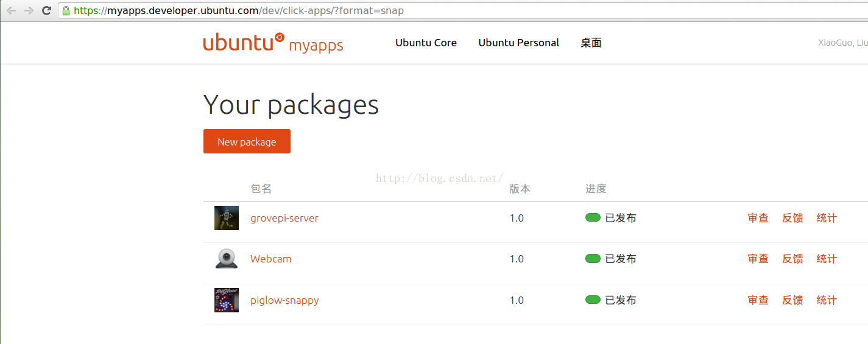868x344 pixels.
Task: Open the Webcam package link
Action: click(271, 259)
